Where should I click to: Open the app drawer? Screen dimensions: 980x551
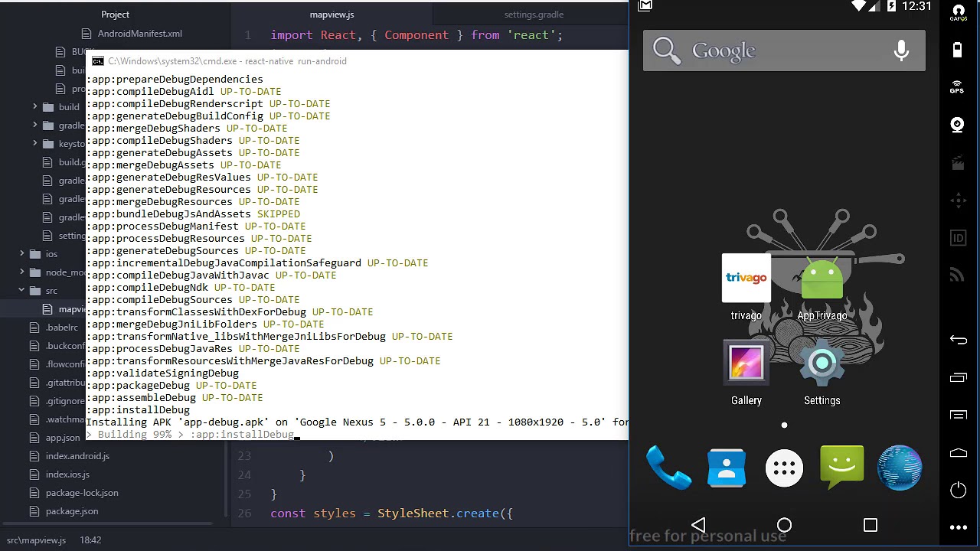784,468
